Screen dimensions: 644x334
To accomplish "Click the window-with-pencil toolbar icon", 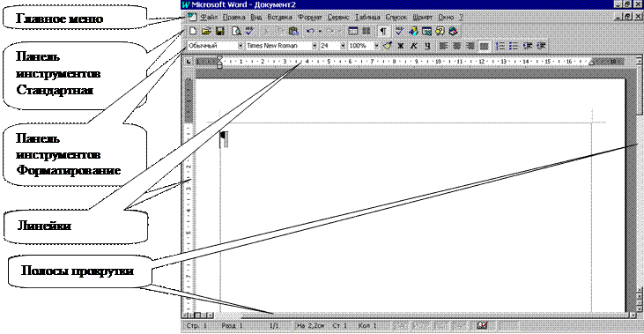I will point(426,31).
